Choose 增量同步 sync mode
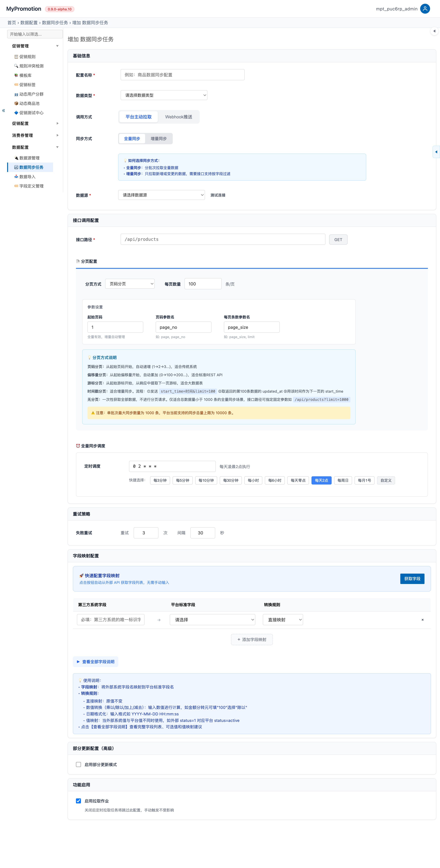 tap(158, 139)
